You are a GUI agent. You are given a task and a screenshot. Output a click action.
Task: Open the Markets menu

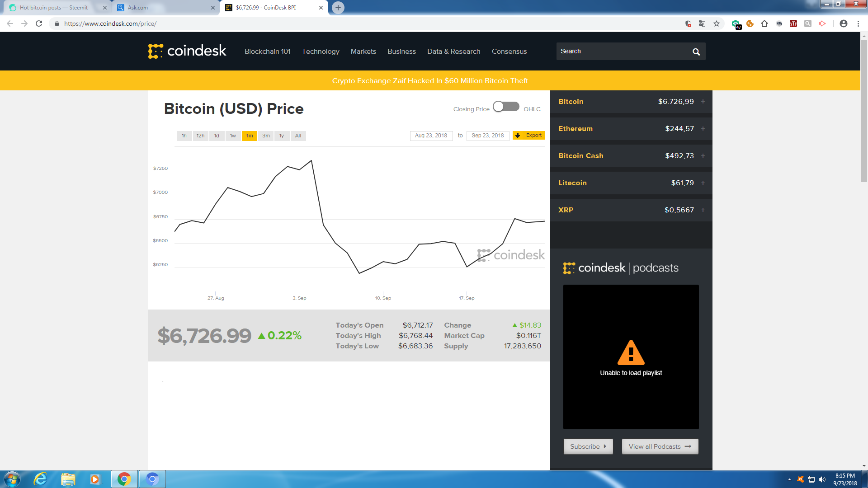(363, 52)
